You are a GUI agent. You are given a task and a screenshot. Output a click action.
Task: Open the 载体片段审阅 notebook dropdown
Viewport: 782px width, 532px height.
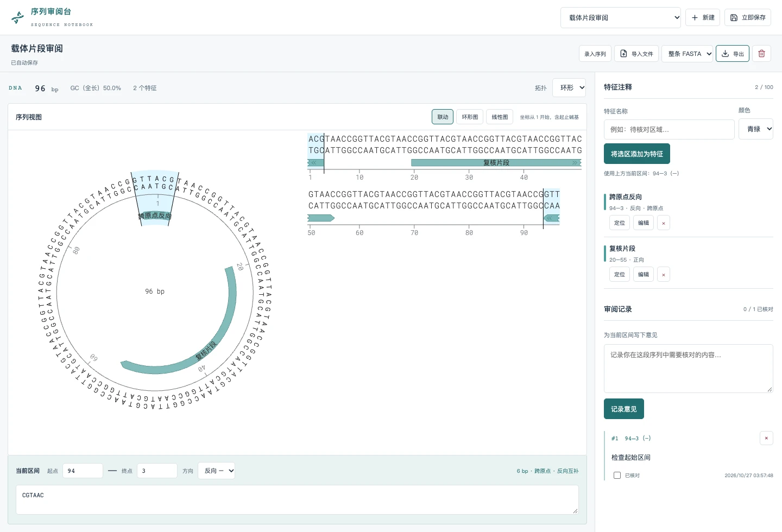click(x=621, y=17)
